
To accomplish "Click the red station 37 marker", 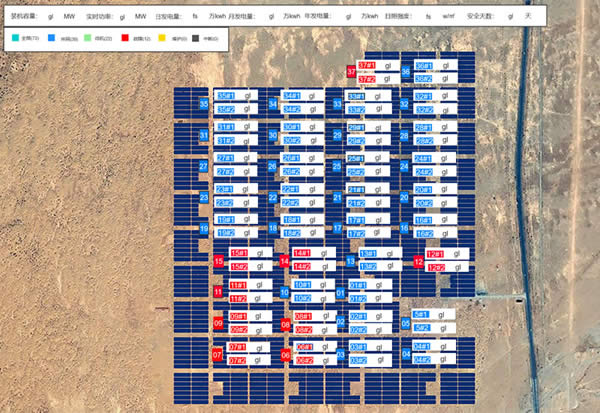I will (x=351, y=71).
